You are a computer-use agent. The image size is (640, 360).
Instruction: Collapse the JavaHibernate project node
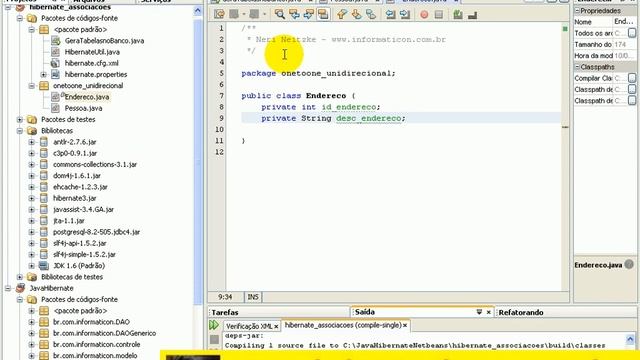coord(8,288)
